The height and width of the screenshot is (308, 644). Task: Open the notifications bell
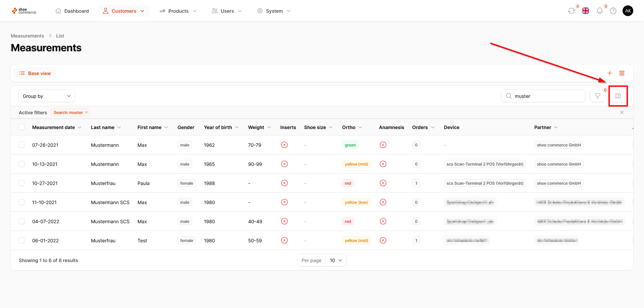click(599, 11)
